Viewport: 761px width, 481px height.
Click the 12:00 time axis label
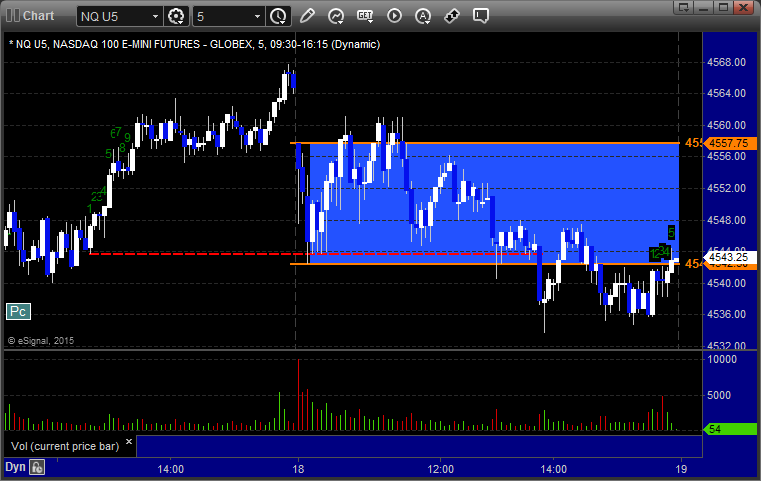tap(441, 469)
